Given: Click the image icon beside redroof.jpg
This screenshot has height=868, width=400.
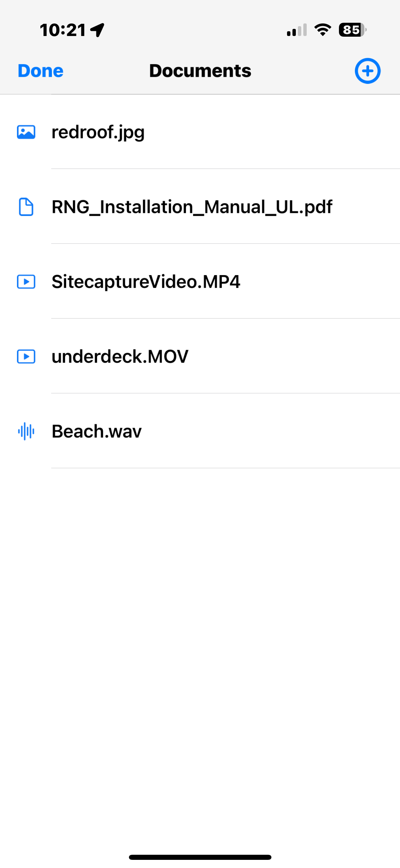Looking at the screenshot, I should coord(26,132).
